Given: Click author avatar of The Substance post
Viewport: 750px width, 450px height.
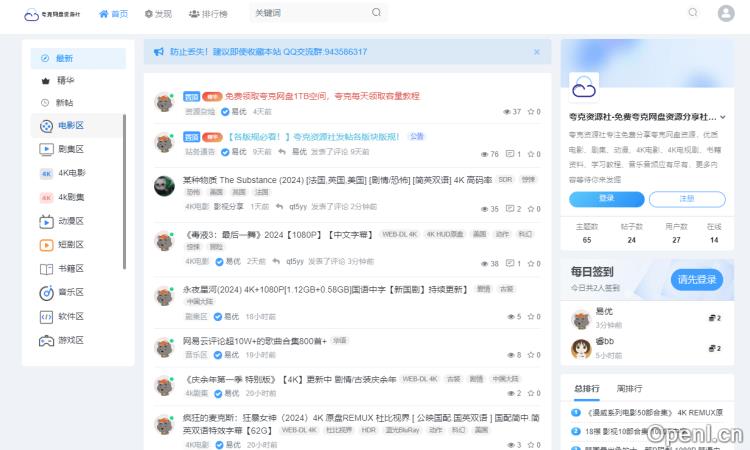Looking at the screenshot, I should pyautogui.click(x=164, y=186).
